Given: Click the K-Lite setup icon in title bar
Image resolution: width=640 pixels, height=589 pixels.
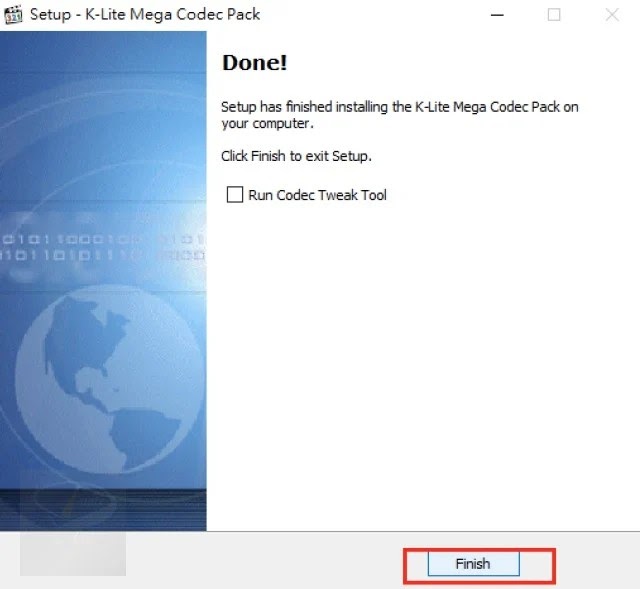Looking at the screenshot, I should pos(13,15).
